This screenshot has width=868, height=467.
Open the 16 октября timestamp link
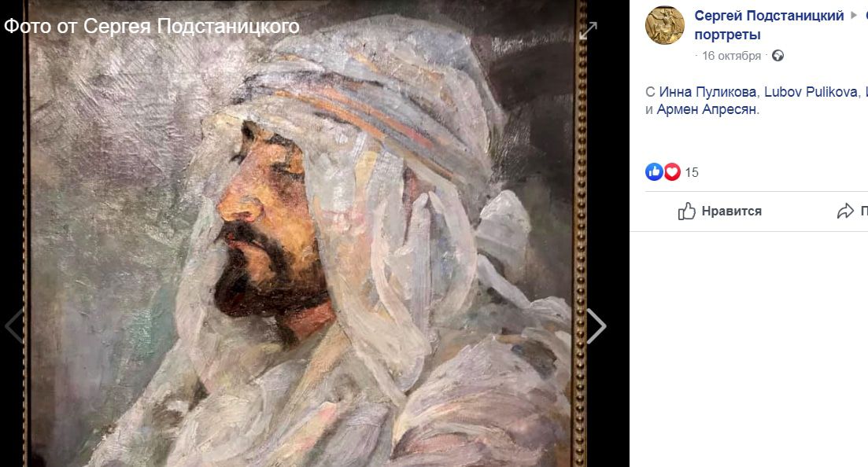tap(731, 55)
